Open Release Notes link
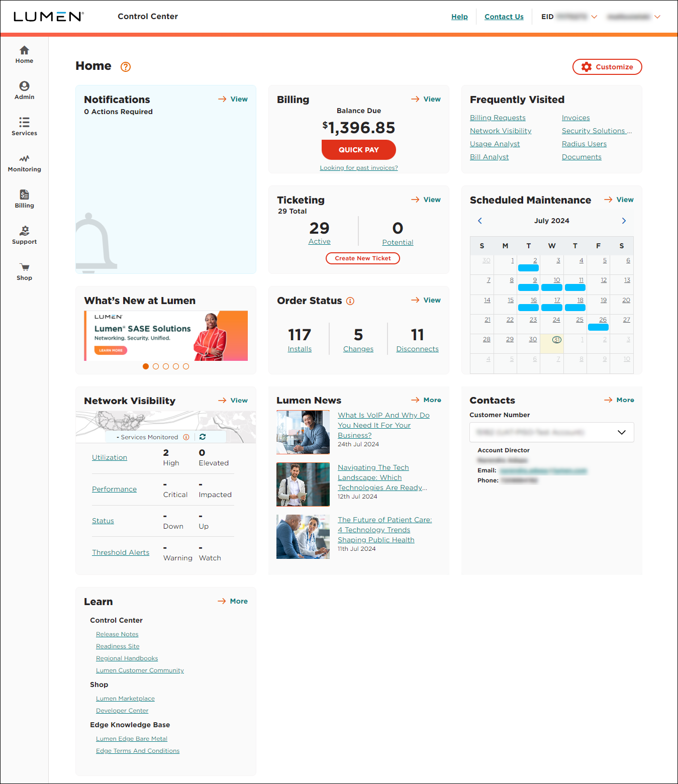 coord(117,634)
